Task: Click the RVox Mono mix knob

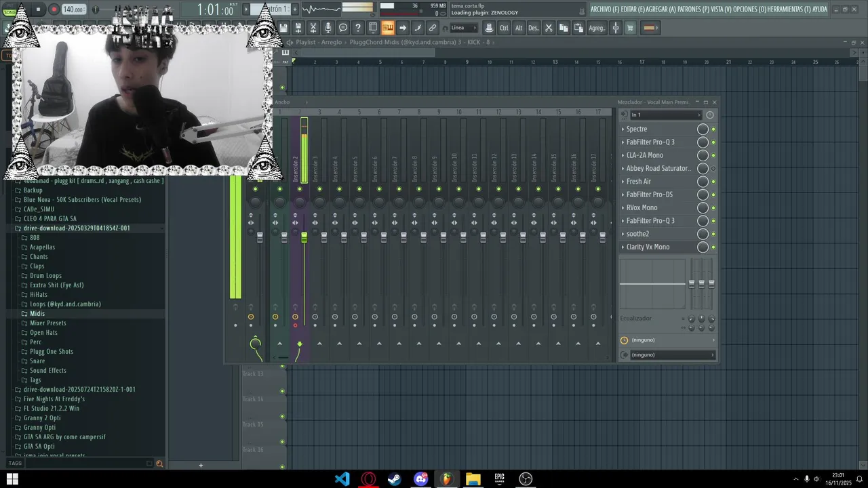Action: click(x=703, y=207)
